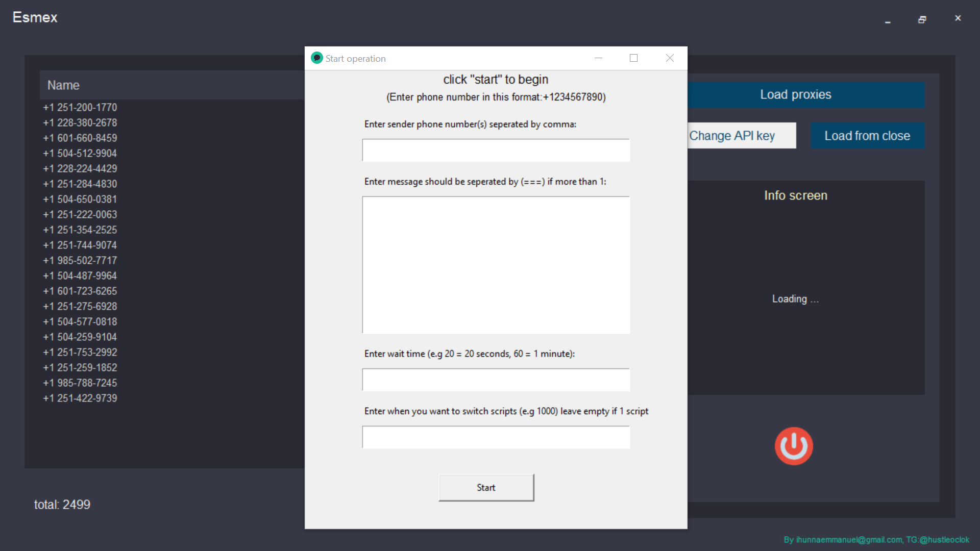Select phone number +1 985-502-7717 from list
Screen dimensions: 980x551
(x=81, y=260)
